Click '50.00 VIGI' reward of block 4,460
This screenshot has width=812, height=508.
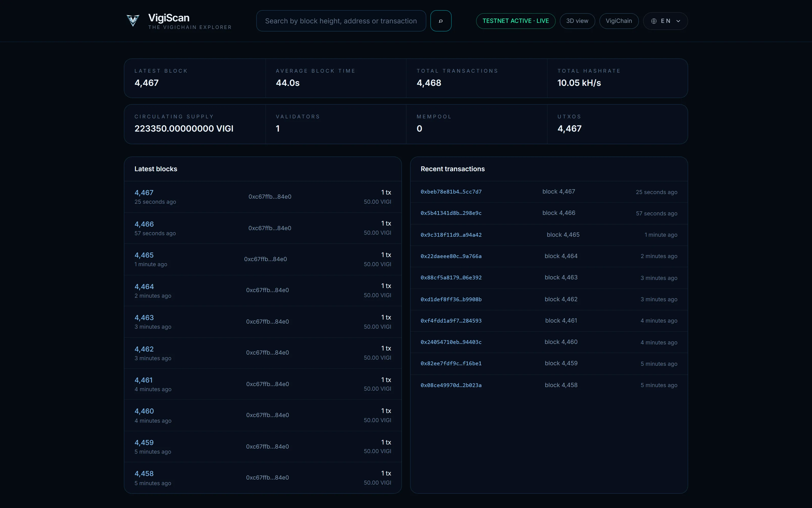378,420
